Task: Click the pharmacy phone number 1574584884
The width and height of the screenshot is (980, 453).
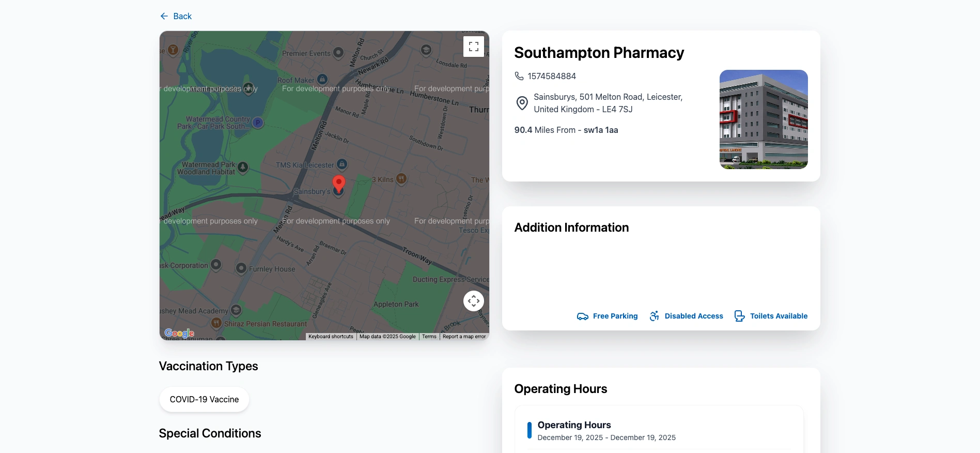Action: point(552,76)
